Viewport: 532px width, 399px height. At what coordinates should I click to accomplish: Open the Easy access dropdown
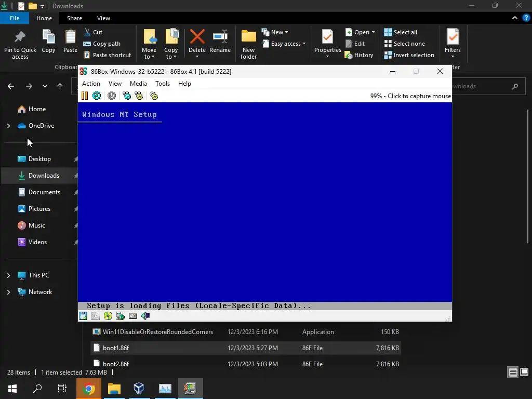[284, 44]
